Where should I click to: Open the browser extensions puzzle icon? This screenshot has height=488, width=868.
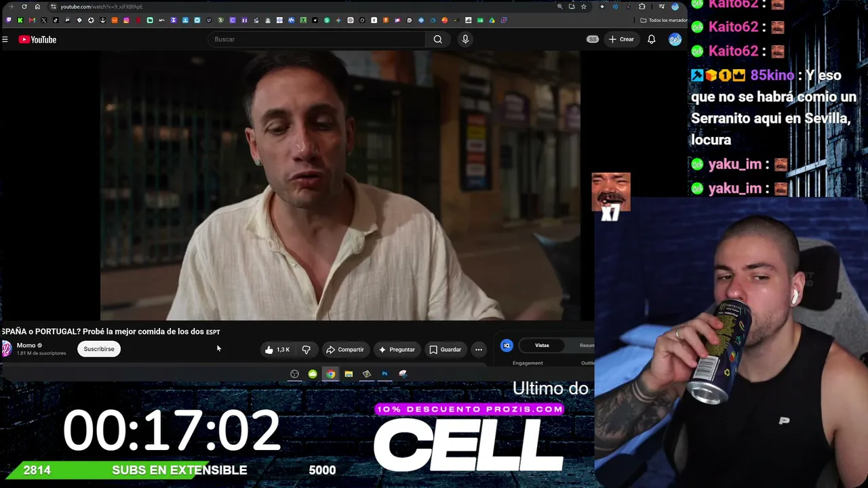pos(642,7)
